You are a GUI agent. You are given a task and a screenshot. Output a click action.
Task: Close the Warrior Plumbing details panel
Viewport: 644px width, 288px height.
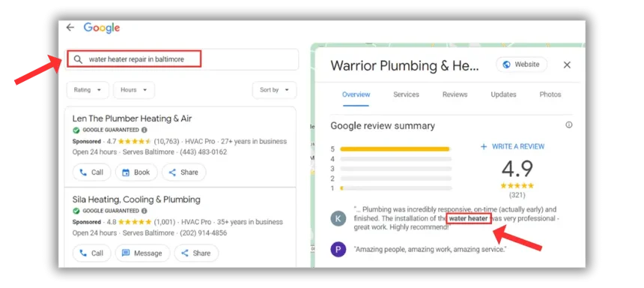click(x=567, y=65)
